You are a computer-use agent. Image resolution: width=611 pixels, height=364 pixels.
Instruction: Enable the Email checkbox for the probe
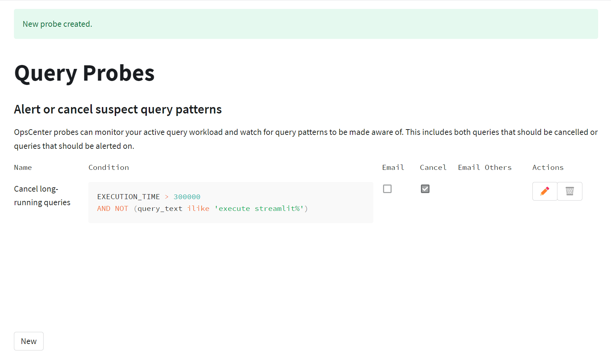(x=387, y=189)
